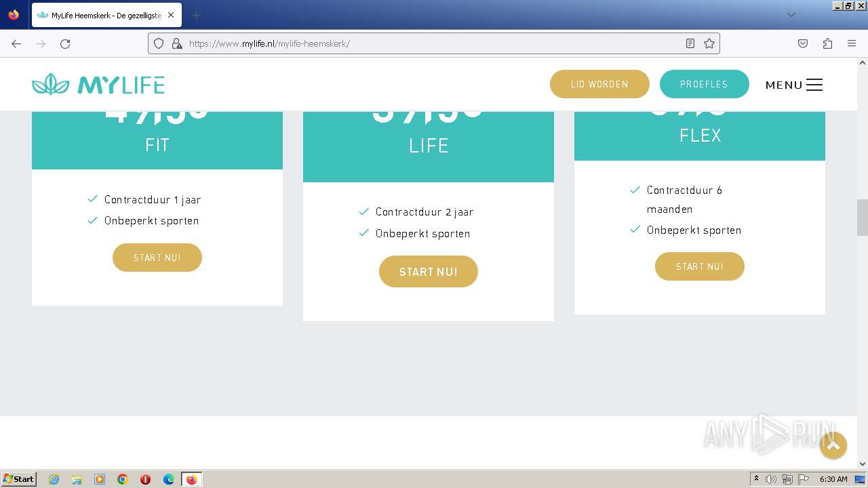Click START NU! under FIT plan
The height and width of the screenshot is (488, 868).
[157, 258]
